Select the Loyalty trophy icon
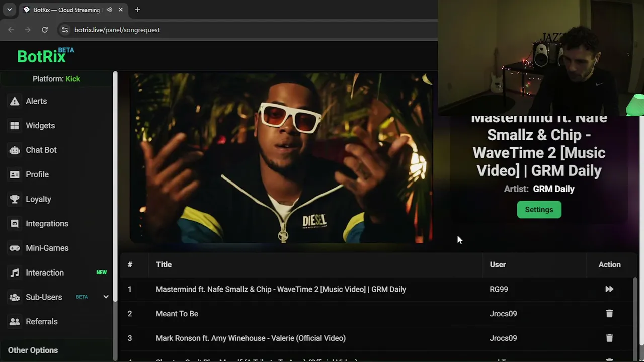The width and height of the screenshot is (644, 362). pos(15,199)
